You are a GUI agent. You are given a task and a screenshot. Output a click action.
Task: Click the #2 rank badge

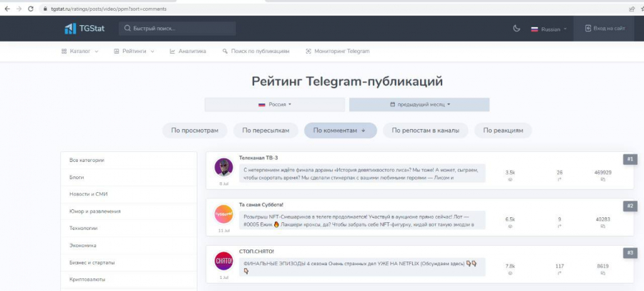tap(630, 206)
